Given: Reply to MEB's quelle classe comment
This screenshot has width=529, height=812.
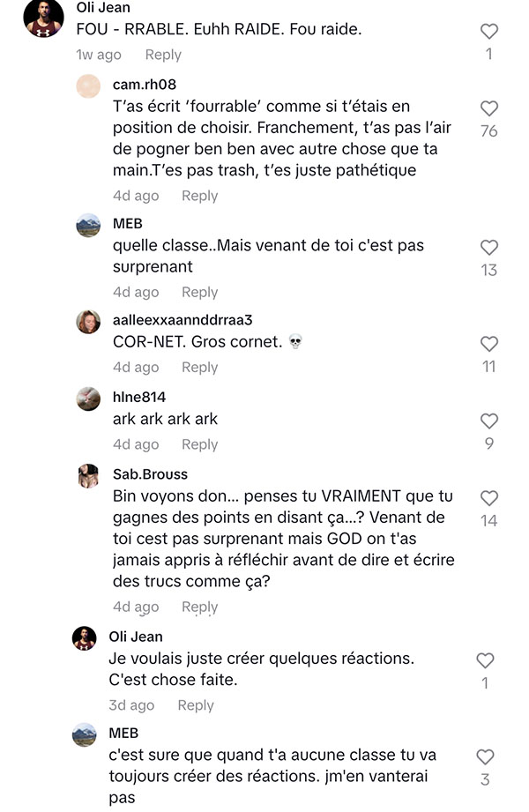Looking at the screenshot, I should [x=199, y=292].
